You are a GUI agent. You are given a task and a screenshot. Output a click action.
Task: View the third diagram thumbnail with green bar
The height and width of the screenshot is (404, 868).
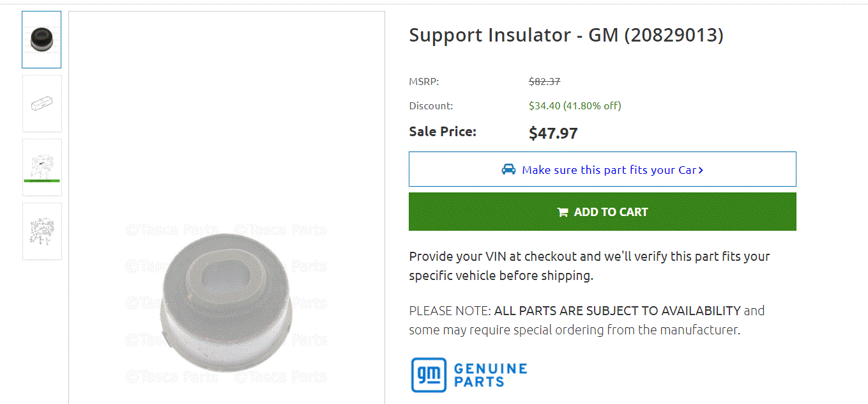(x=42, y=167)
